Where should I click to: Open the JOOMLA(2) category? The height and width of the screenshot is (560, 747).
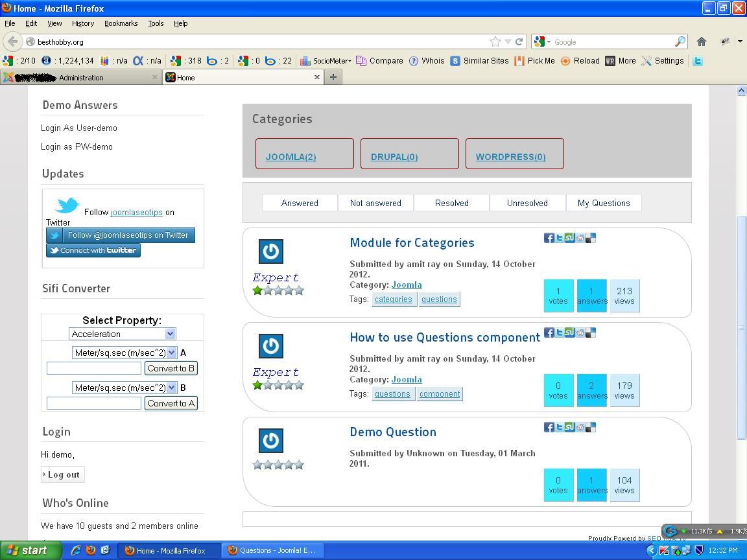pyautogui.click(x=290, y=157)
